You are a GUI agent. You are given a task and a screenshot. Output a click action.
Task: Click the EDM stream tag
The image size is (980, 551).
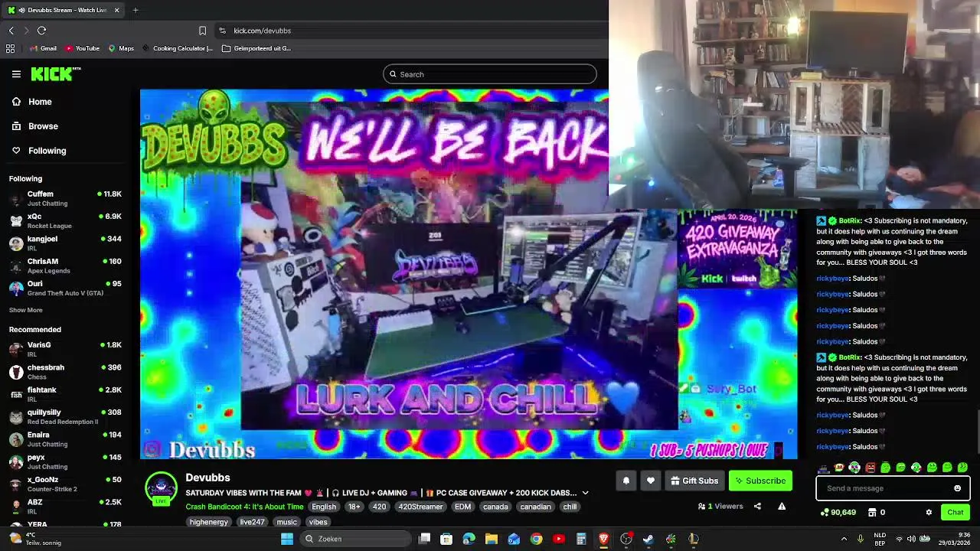pos(462,507)
